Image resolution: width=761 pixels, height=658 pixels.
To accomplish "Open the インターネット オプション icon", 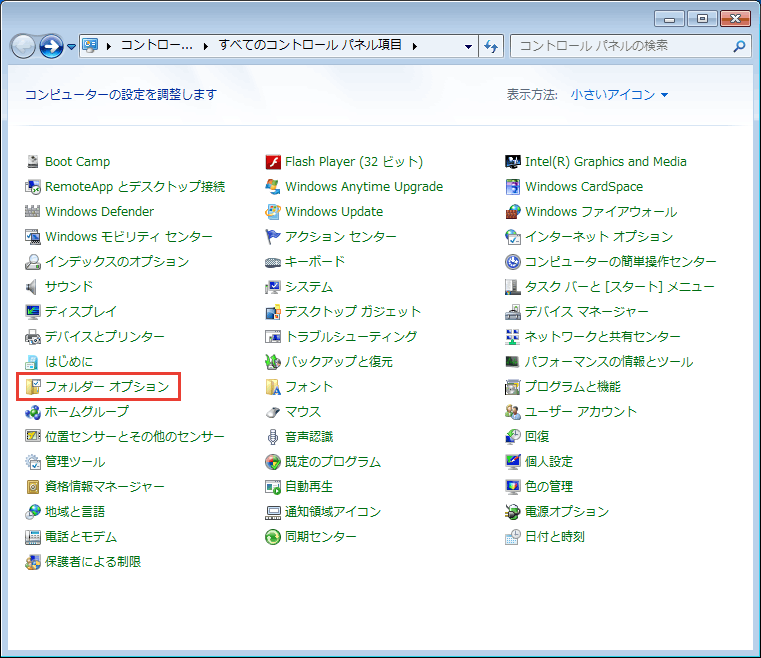I will [513, 237].
